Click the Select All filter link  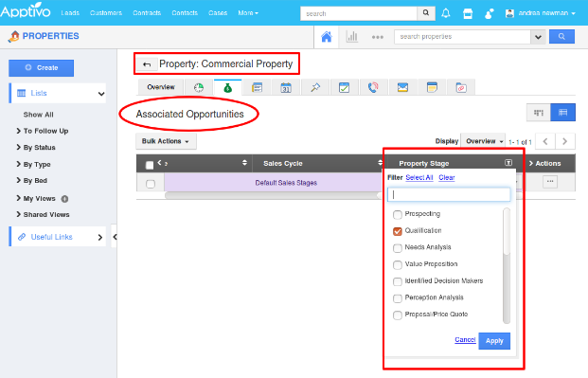click(419, 177)
